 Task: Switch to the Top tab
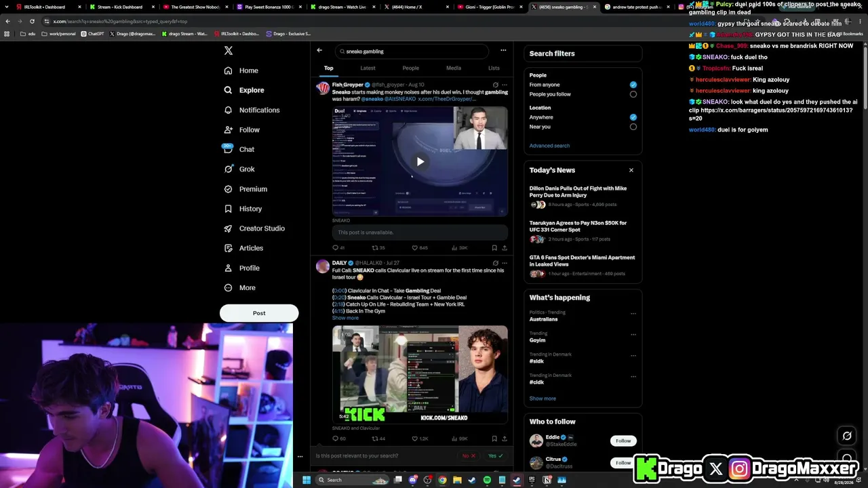pyautogui.click(x=328, y=68)
